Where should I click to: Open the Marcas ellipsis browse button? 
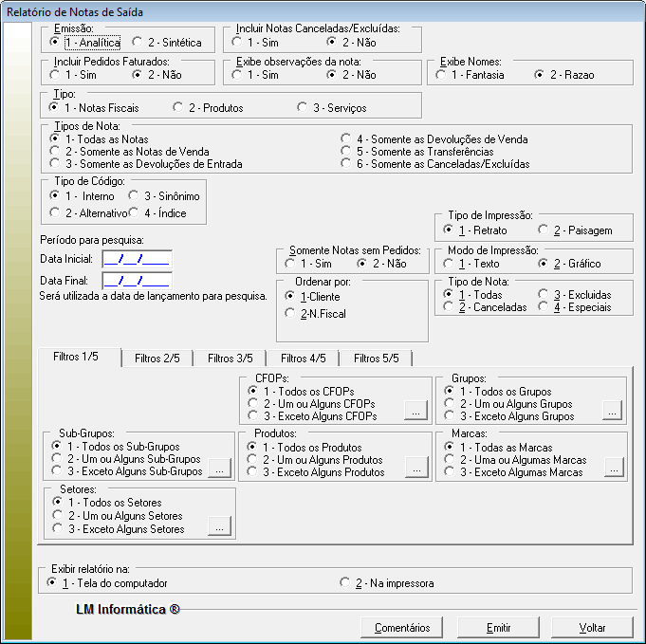click(613, 467)
